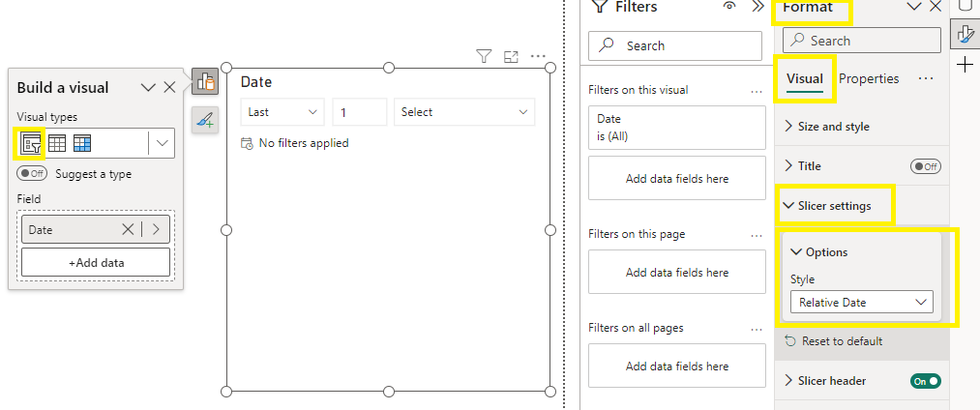Click the Format pane Search box

[862, 41]
